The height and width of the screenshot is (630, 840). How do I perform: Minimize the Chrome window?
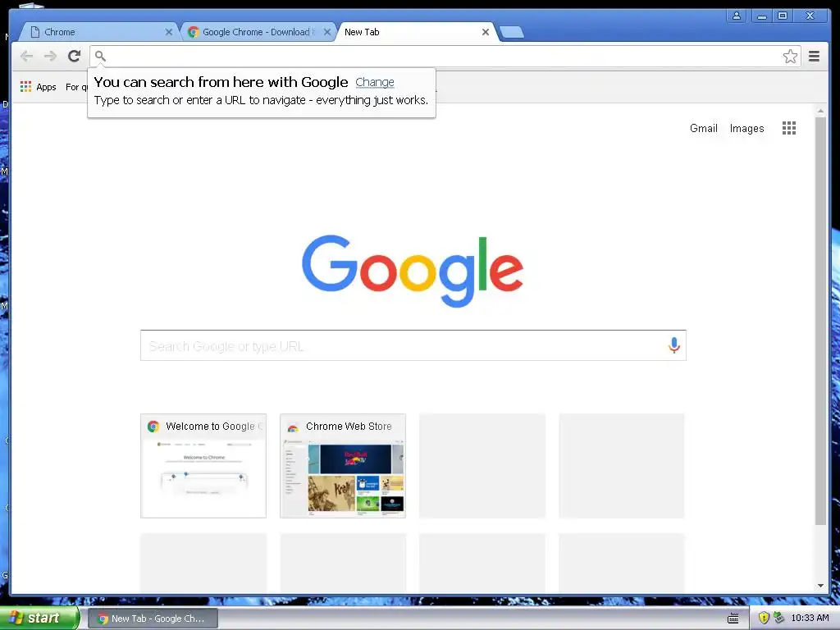(761, 16)
